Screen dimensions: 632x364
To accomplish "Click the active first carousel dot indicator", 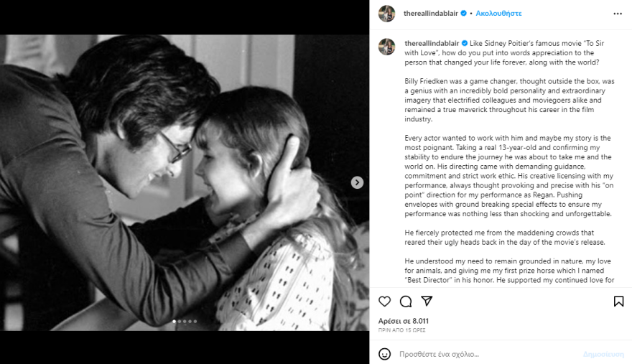I will [175, 322].
